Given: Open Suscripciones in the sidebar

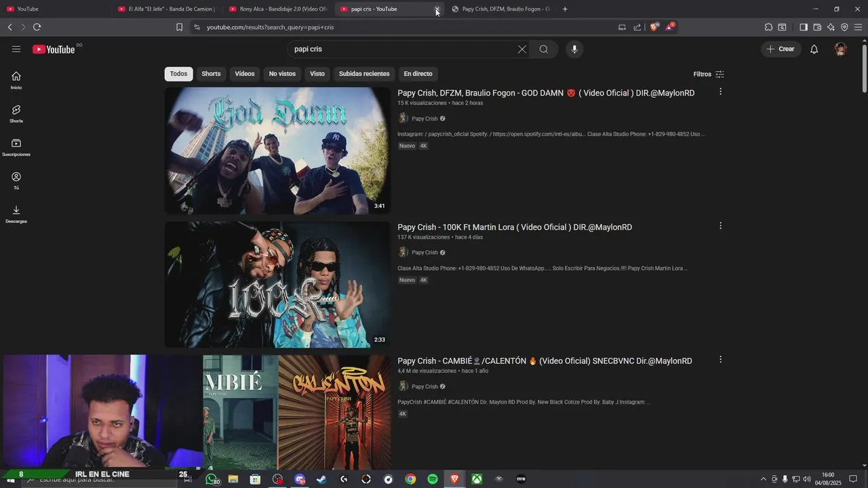Looking at the screenshot, I should point(16,147).
